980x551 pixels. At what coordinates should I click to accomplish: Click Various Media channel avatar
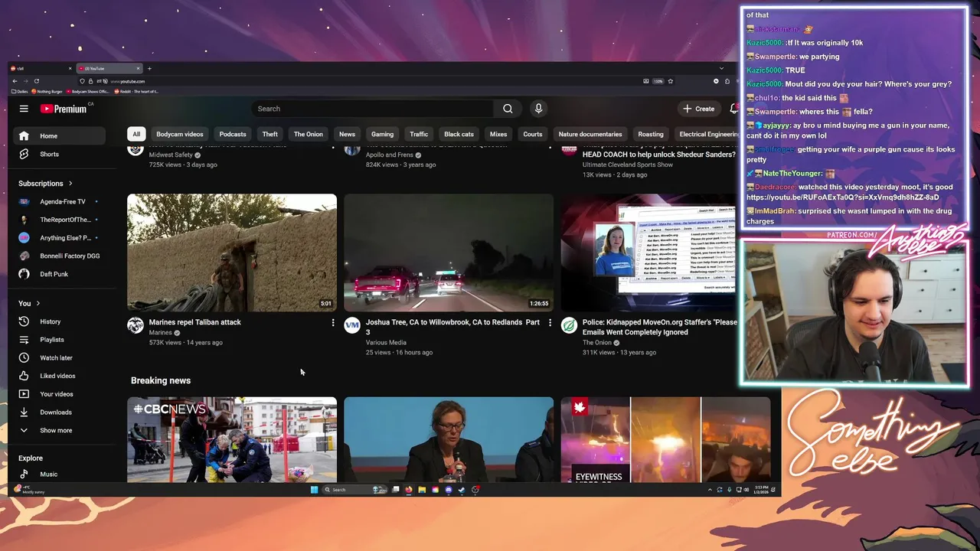(352, 326)
